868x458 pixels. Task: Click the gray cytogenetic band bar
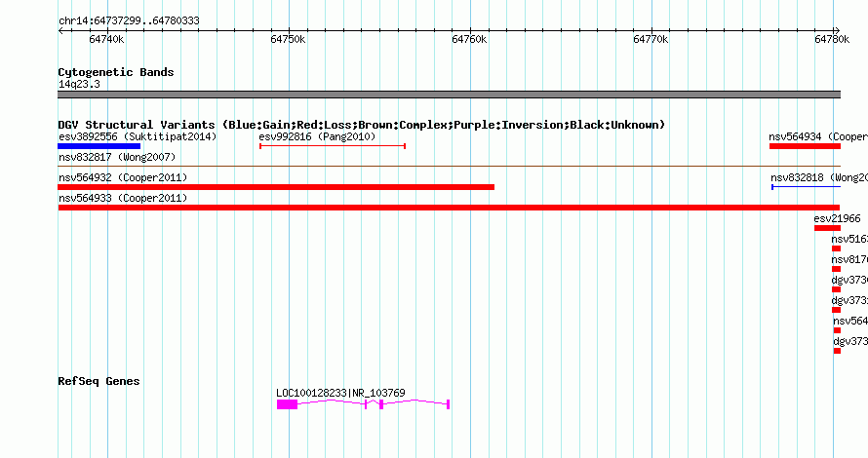(449, 95)
